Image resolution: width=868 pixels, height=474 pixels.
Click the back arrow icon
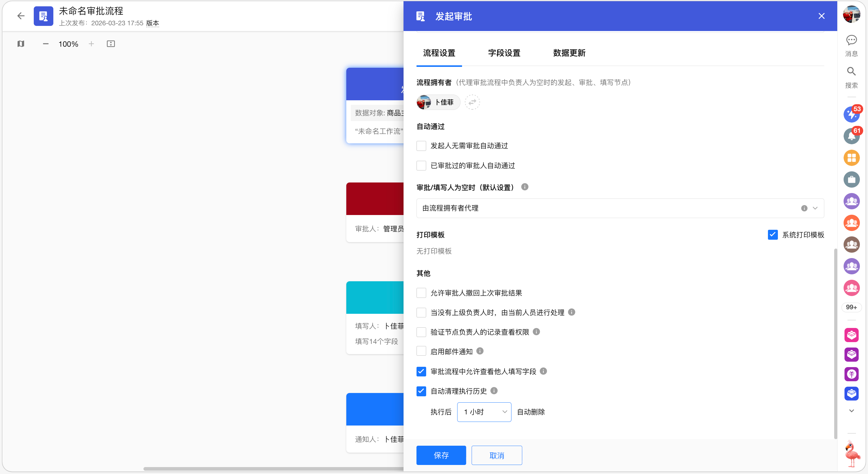click(21, 16)
